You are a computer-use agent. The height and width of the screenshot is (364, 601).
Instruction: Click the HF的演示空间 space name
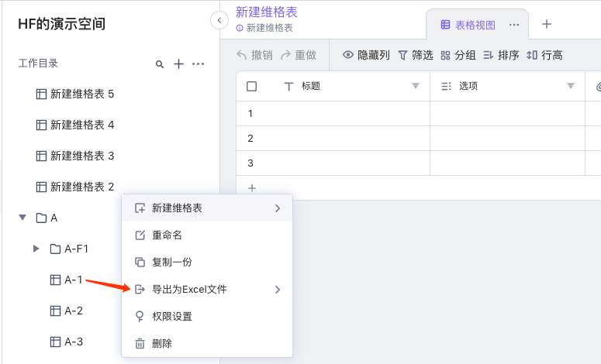coord(62,24)
